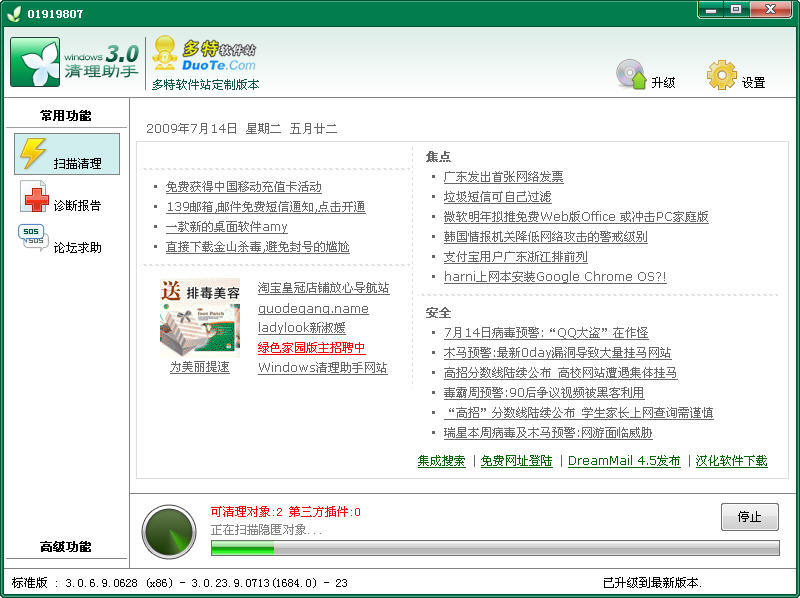Click the date text 2009年7月14日
Viewport: 800px width, 598px height.
(x=191, y=129)
